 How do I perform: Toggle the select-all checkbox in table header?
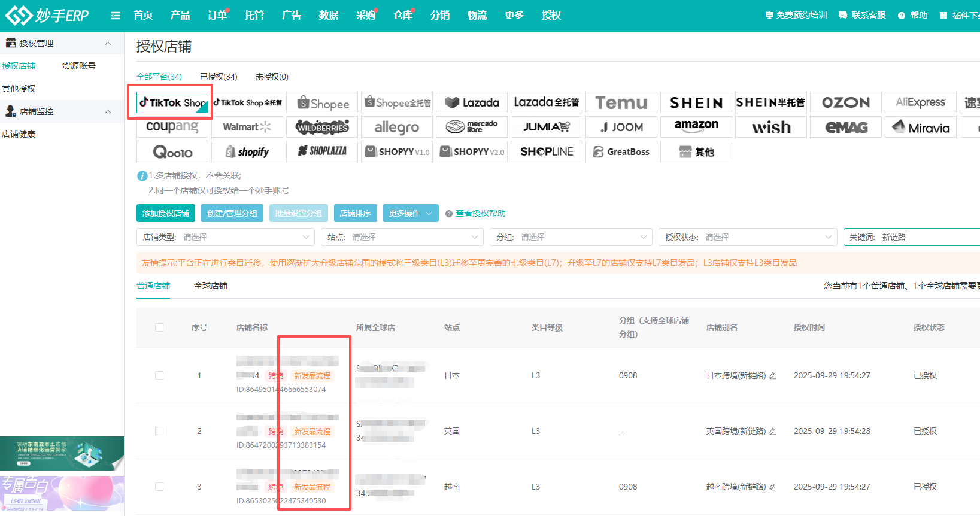pos(159,327)
